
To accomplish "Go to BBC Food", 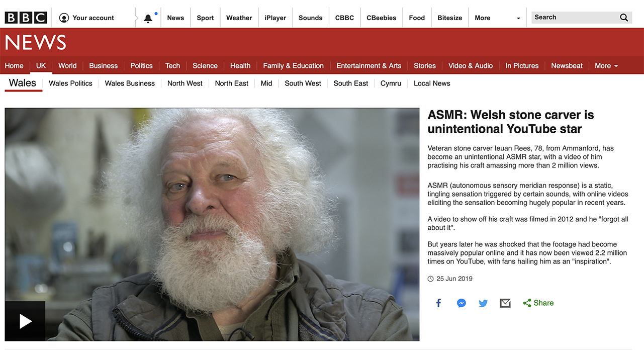I will 417,18.
